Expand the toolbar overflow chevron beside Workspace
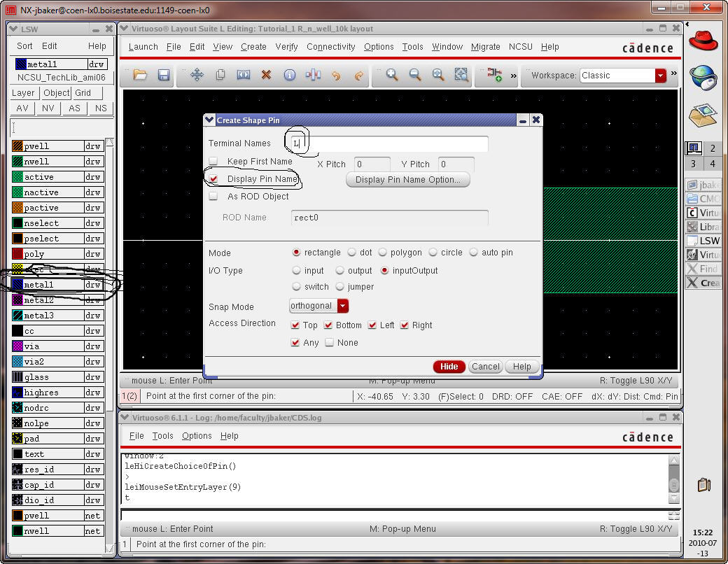The width and height of the screenshot is (728, 564). pyautogui.click(x=673, y=73)
